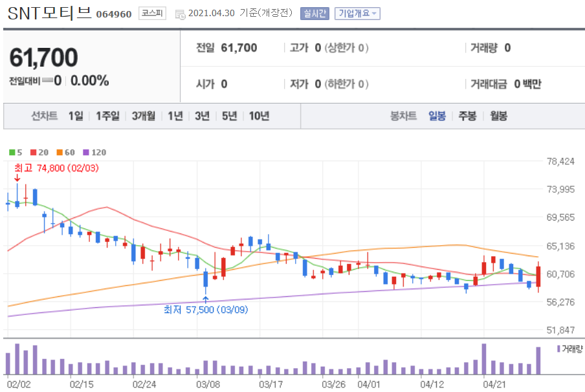Click the purple 120-day moving average swatch
The height and width of the screenshot is (392, 585).
click(x=86, y=152)
